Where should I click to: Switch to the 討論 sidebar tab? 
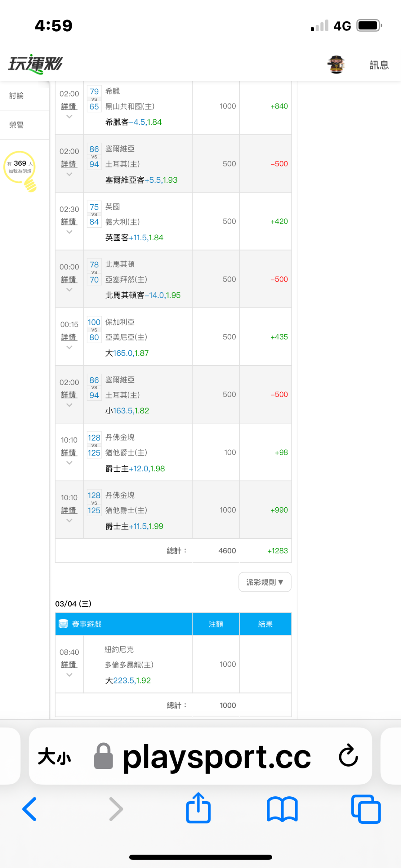pyautogui.click(x=17, y=95)
